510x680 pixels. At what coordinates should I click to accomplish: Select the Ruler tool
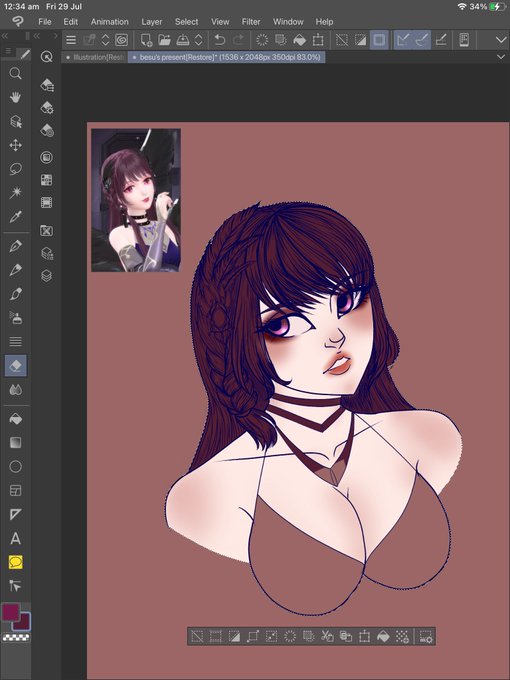[x=15, y=514]
